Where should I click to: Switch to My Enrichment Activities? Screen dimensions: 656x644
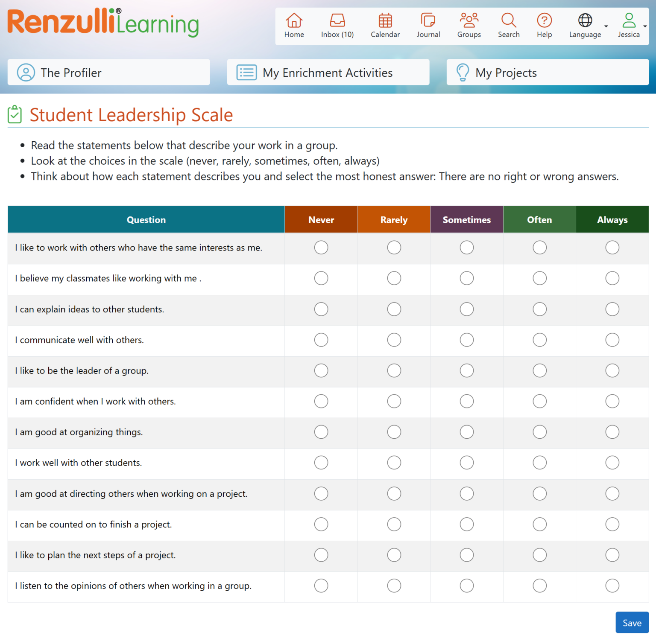coord(328,72)
